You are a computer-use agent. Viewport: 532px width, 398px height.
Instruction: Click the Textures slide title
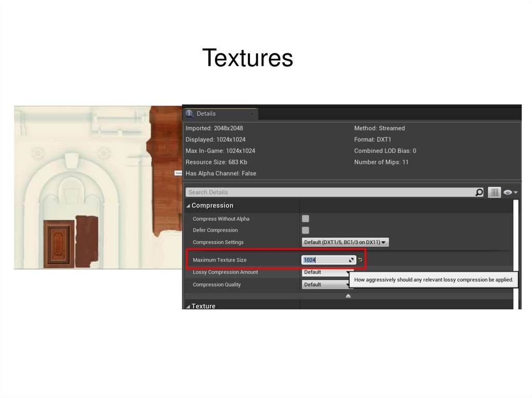coord(248,58)
